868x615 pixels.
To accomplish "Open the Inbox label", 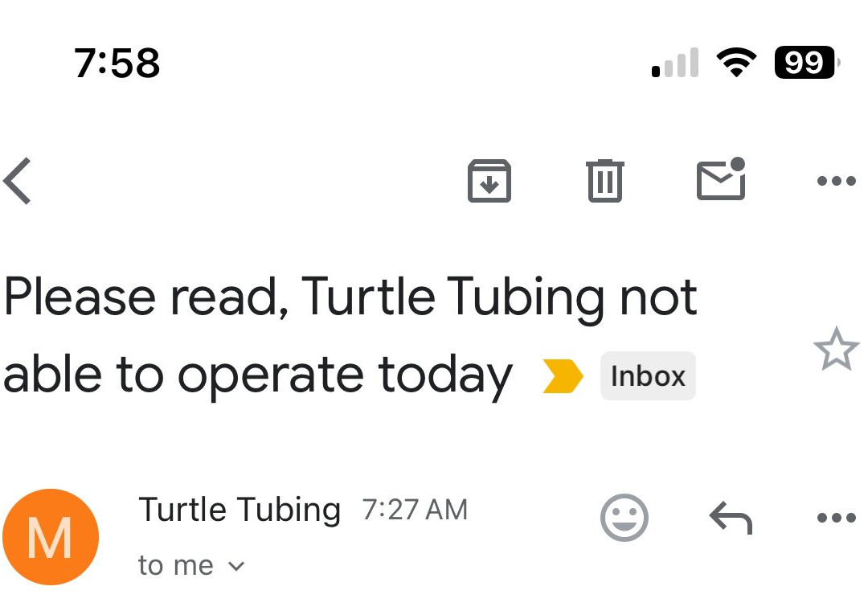I will (648, 375).
